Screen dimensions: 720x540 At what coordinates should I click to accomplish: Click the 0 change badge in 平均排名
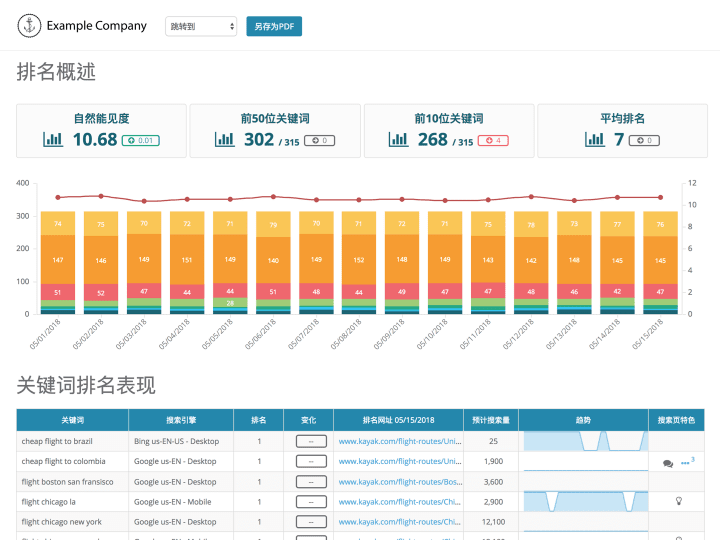[644, 141]
